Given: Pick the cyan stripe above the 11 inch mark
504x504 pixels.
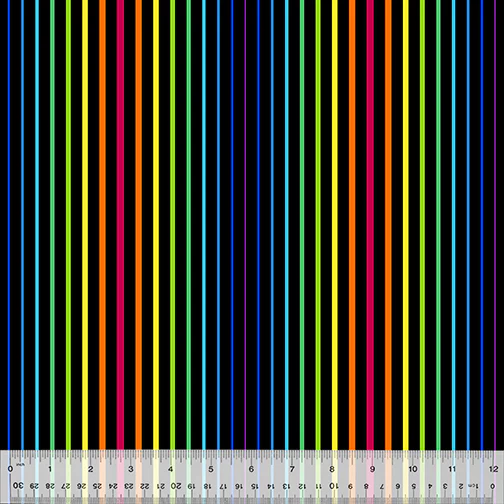Looking at the screenshot, I should tap(453, 225).
